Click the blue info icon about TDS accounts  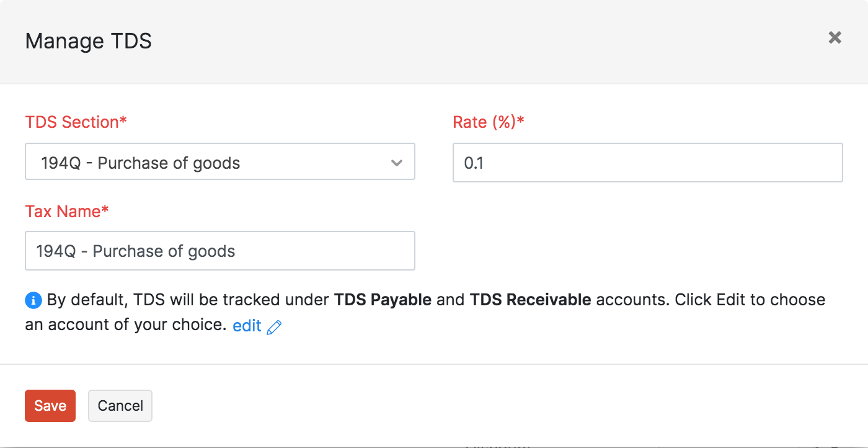(33, 300)
